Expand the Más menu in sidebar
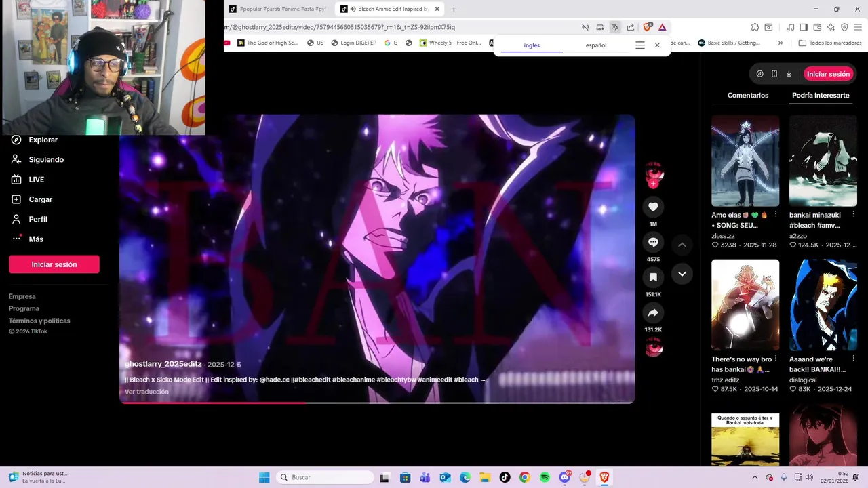868x488 pixels. pyautogui.click(x=28, y=239)
